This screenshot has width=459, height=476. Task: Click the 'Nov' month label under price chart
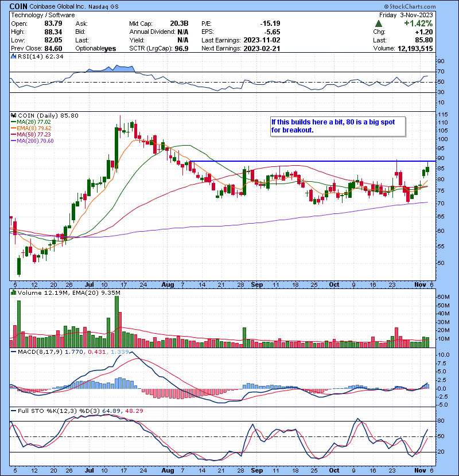[421, 285]
